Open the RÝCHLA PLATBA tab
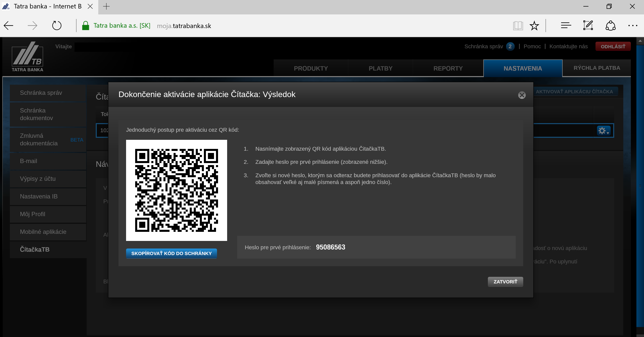This screenshot has width=644, height=337. pos(597,68)
